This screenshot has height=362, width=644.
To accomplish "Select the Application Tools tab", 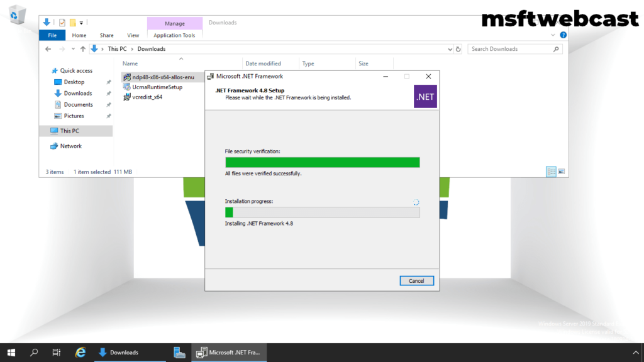I will [174, 35].
